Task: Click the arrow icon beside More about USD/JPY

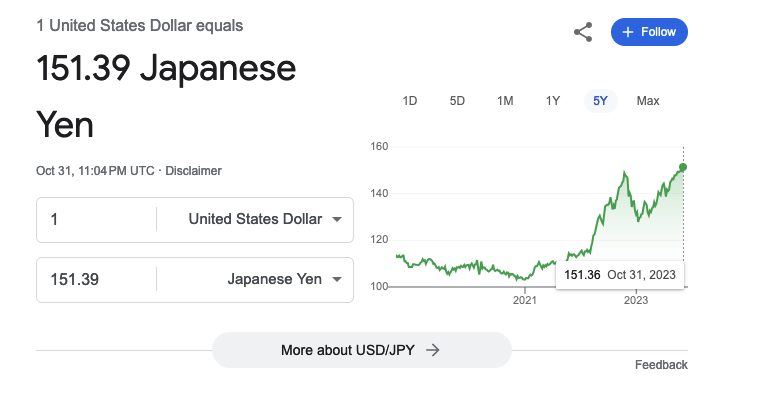Action: pyautogui.click(x=432, y=350)
